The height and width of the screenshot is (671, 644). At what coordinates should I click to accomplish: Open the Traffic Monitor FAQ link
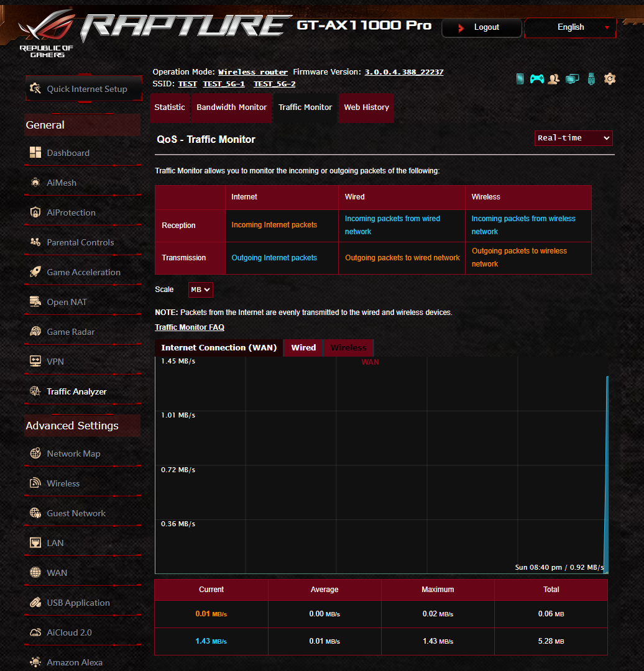coord(189,327)
